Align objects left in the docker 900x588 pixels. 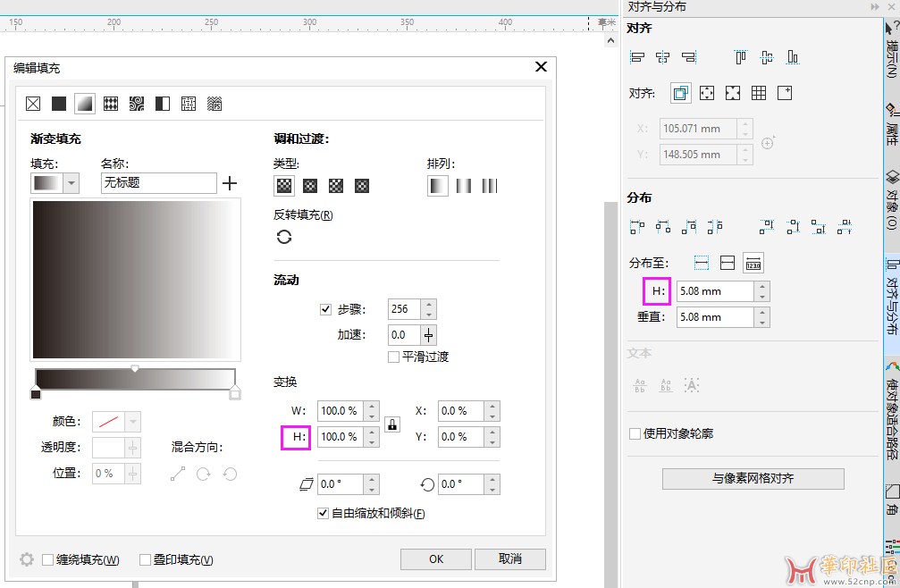coord(637,57)
